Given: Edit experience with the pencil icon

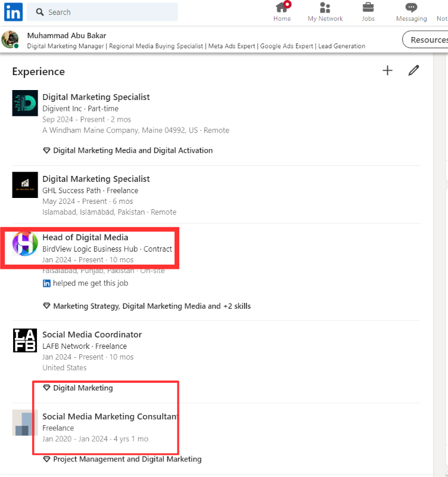Looking at the screenshot, I should 413,70.
